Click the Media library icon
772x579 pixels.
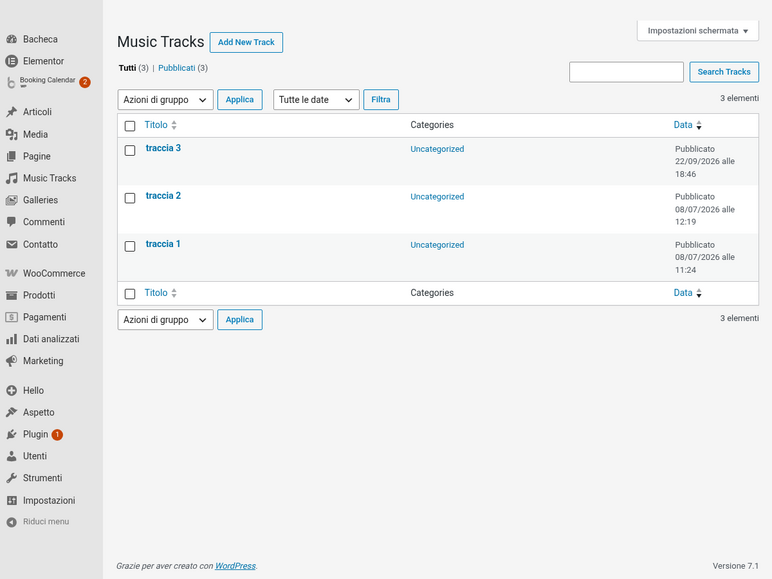11,134
